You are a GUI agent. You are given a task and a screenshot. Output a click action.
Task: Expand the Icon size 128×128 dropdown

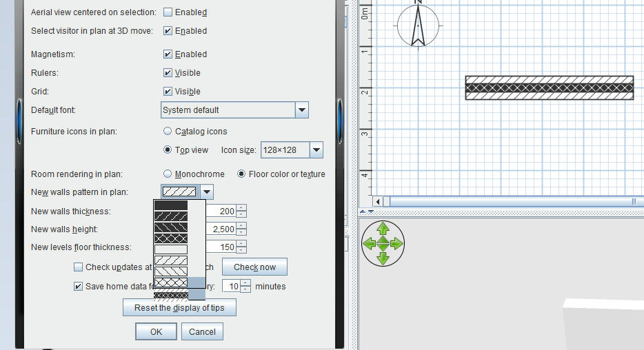click(316, 150)
